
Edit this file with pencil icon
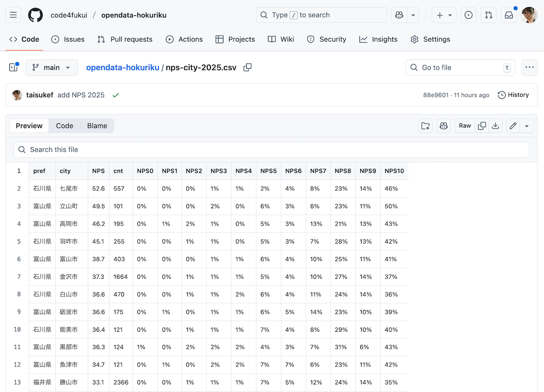click(513, 126)
